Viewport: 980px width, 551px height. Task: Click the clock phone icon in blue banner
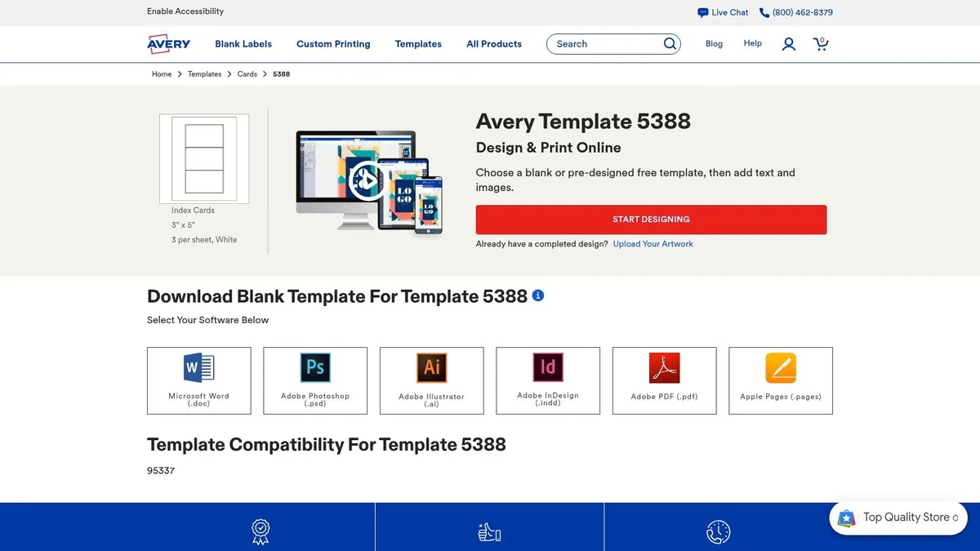pyautogui.click(x=719, y=532)
